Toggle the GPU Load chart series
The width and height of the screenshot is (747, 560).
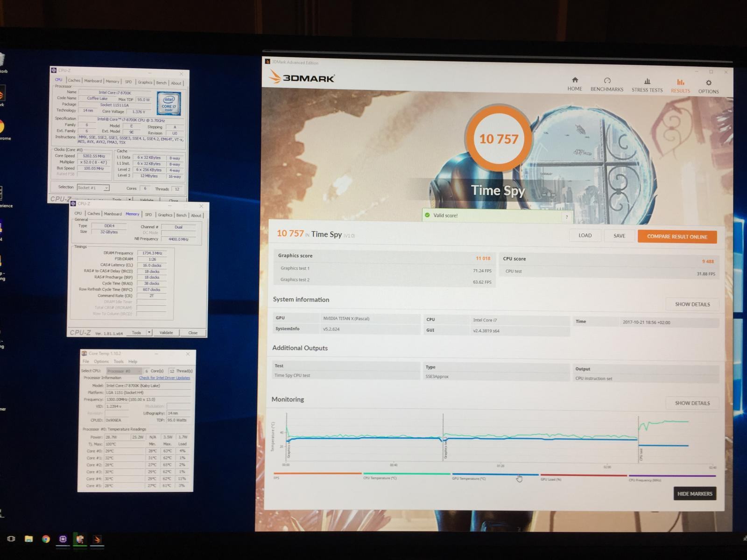pyautogui.click(x=583, y=476)
